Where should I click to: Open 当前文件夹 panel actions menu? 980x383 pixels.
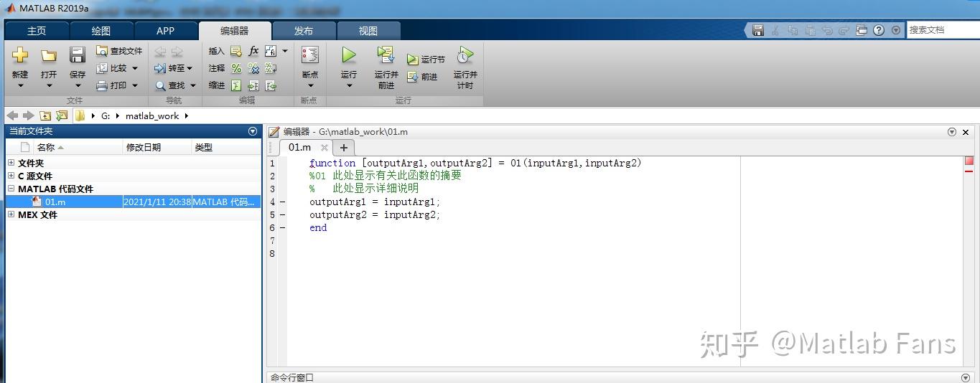point(252,131)
